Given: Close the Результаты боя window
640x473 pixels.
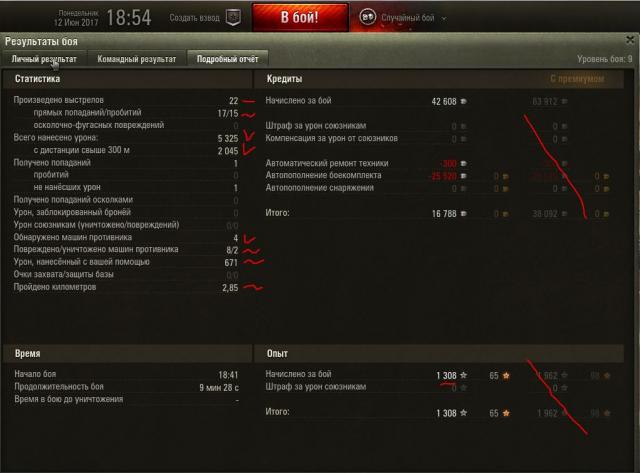Looking at the screenshot, I should point(630,40).
